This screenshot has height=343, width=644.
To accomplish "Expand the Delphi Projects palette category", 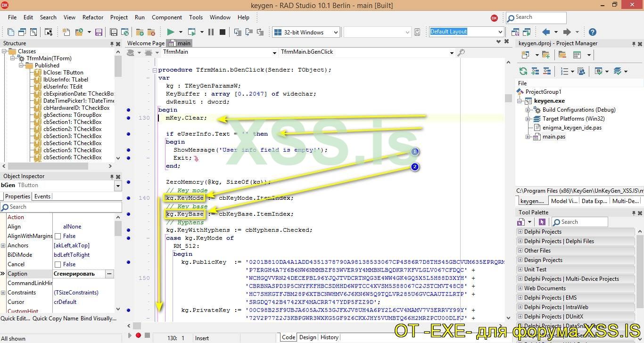I will (520, 232).
